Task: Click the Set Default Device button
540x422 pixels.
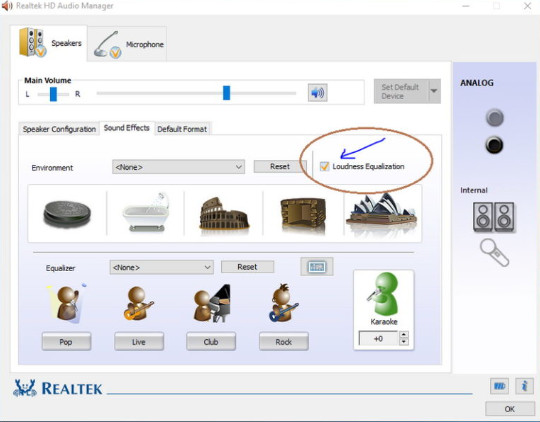Action: (x=402, y=91)
